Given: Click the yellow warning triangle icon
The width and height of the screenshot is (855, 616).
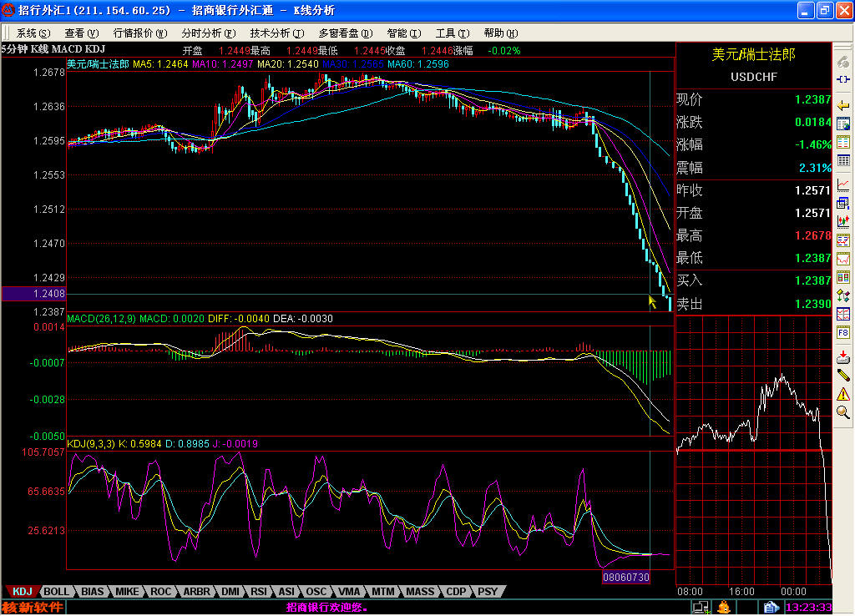Looking at the screenshot, I should pos(843,393).
